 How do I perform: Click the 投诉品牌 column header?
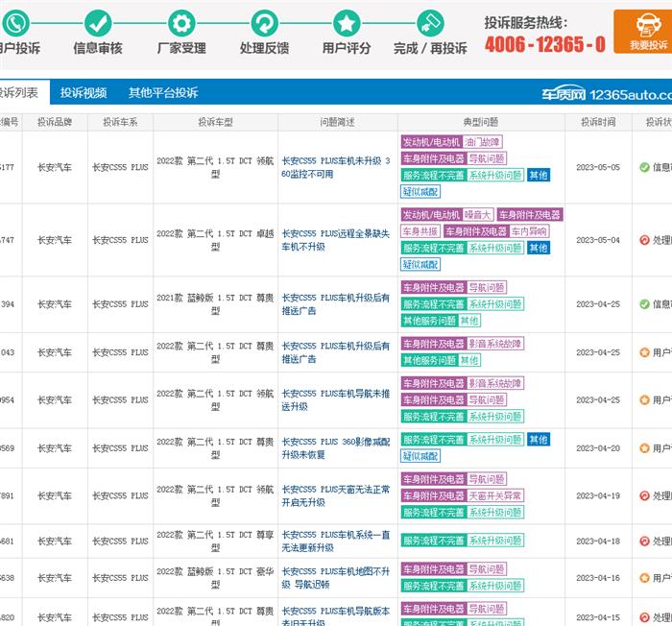click(55, 122)
